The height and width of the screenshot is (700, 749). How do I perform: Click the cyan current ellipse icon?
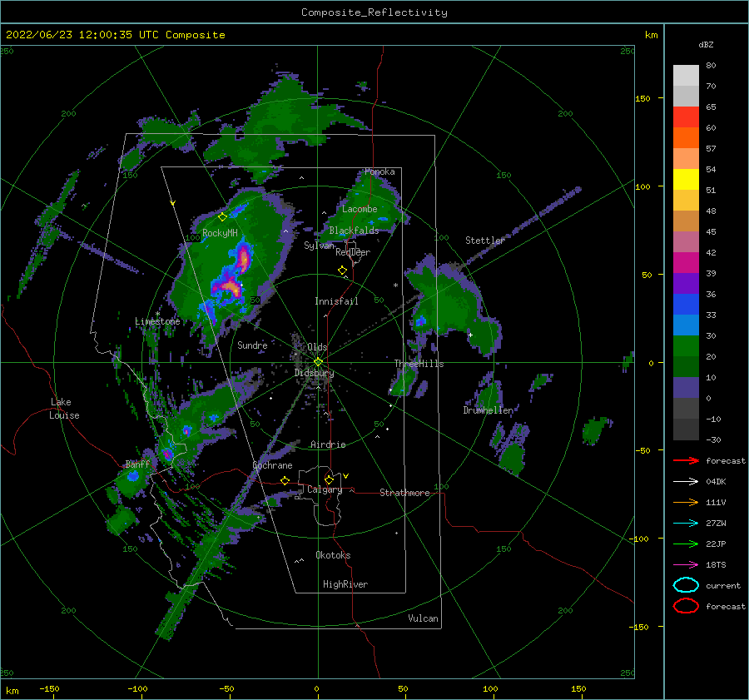[686, 585]
